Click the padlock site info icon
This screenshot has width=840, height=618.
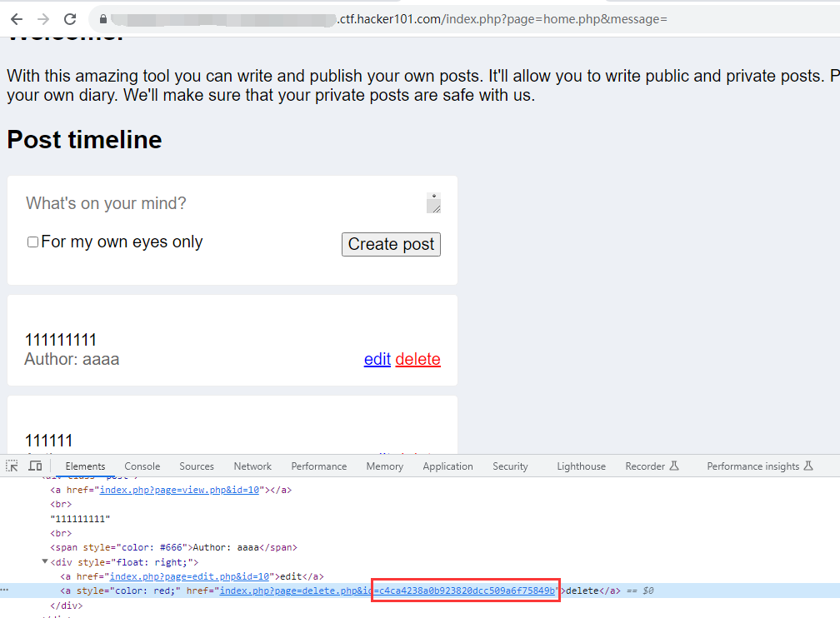pos(102,19)
